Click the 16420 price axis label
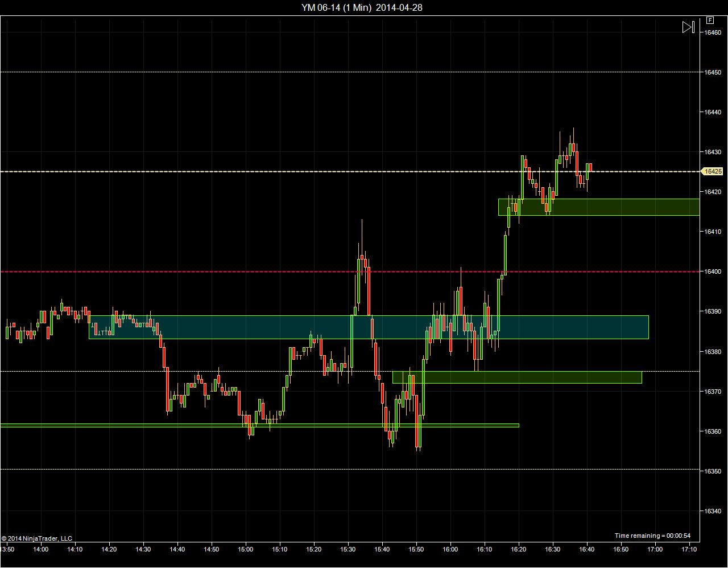 (713, 192)
